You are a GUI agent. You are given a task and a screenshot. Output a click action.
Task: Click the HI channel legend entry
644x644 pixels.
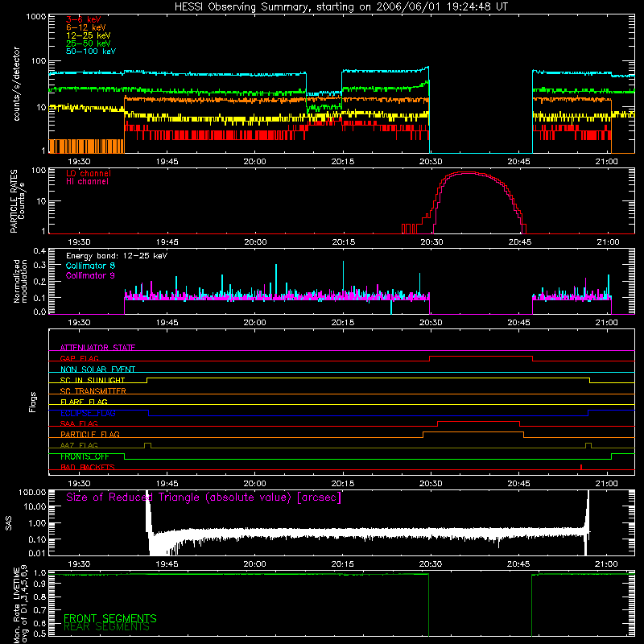coord(87,182)
